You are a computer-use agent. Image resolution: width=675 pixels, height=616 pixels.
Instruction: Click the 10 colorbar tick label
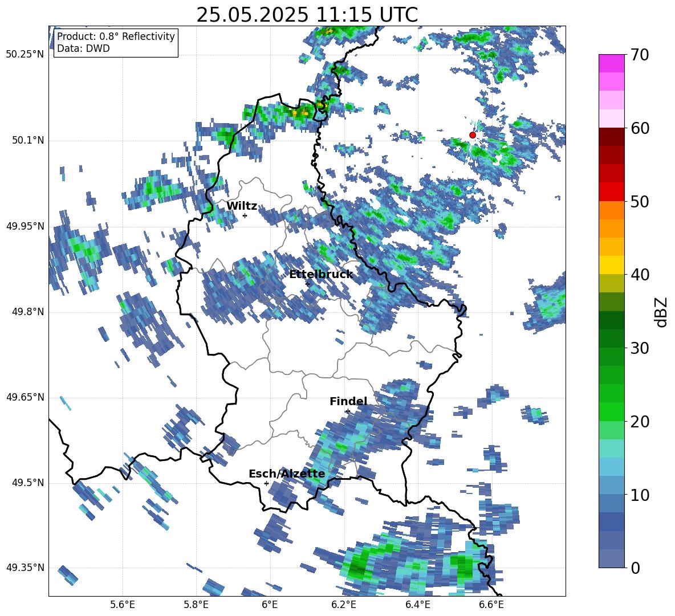pyautogui.click(x=640, y=495)
